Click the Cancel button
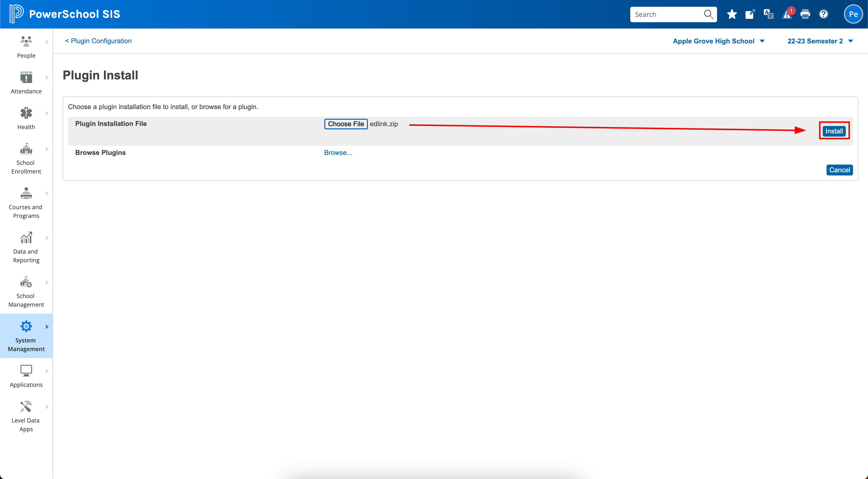The height and width of the screenshot is (479, 868). (x=839, y=170)
